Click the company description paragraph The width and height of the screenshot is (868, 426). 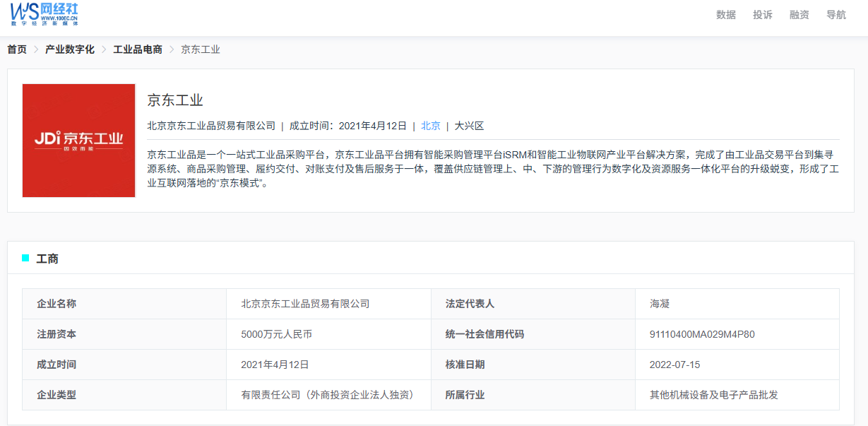point(493,168)
